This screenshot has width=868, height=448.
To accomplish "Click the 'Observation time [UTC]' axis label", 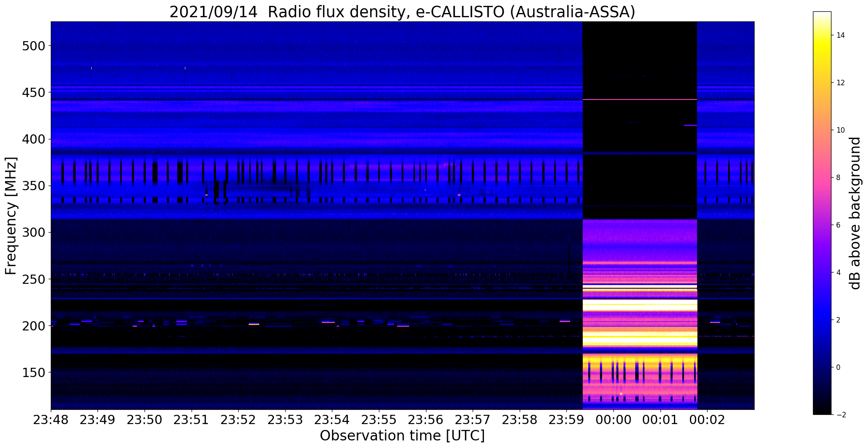I will click(x=402, y=436).
